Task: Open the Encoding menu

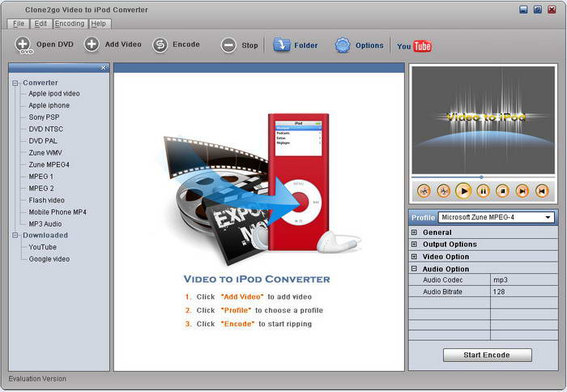Action: [x=70, y=23]
